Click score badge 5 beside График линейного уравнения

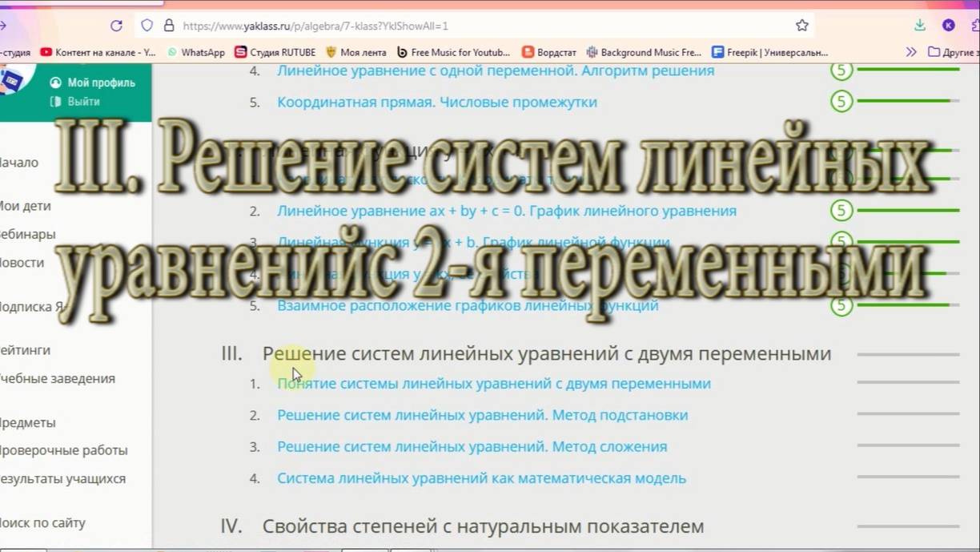(841, 211)
